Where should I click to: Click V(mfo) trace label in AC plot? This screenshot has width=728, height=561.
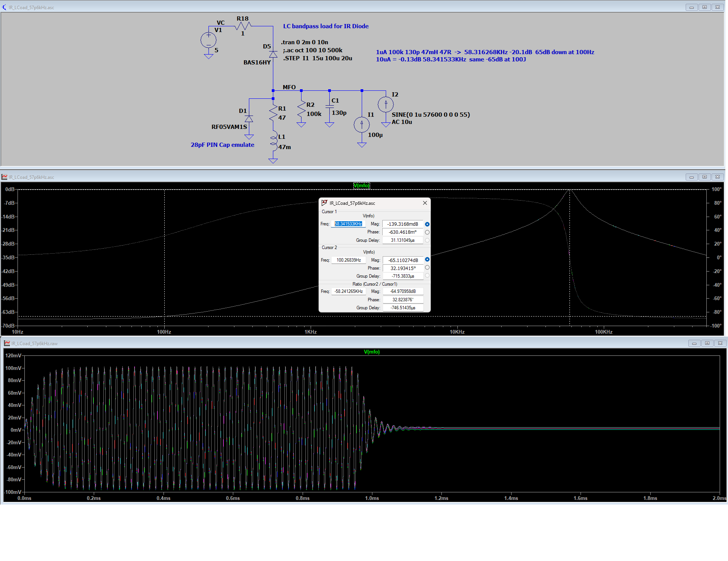(361, 186)
